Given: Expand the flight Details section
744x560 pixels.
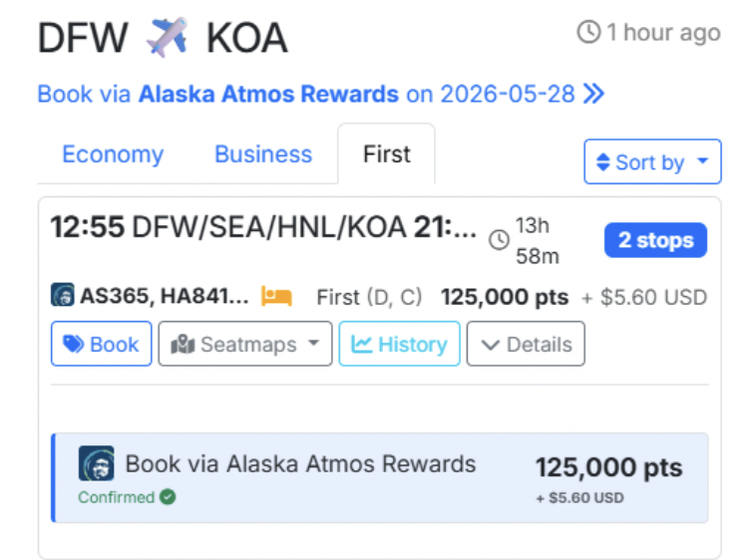Looking at the screenshot, I should pyautogui.click(x=526, y=344).
